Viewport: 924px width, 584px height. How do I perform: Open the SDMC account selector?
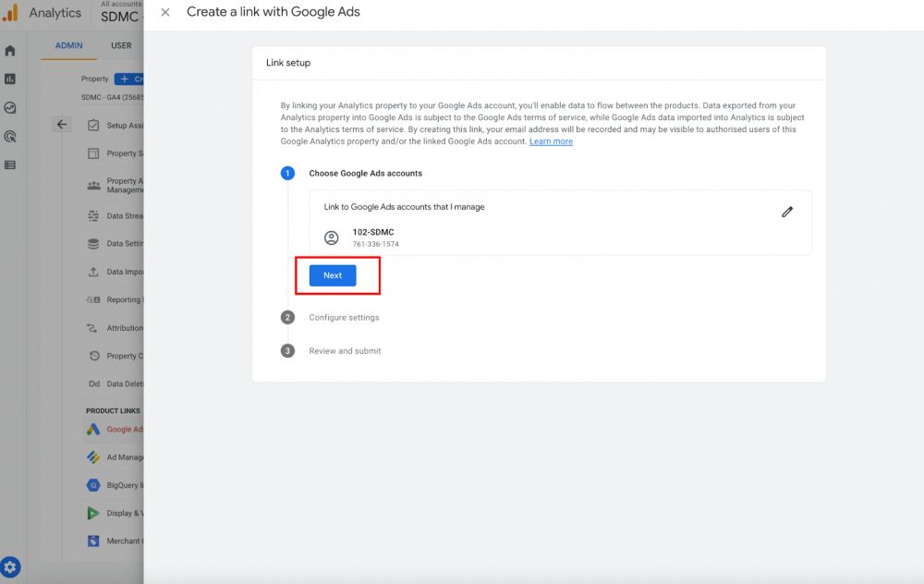pyautogui.click(x=120, y=17)
